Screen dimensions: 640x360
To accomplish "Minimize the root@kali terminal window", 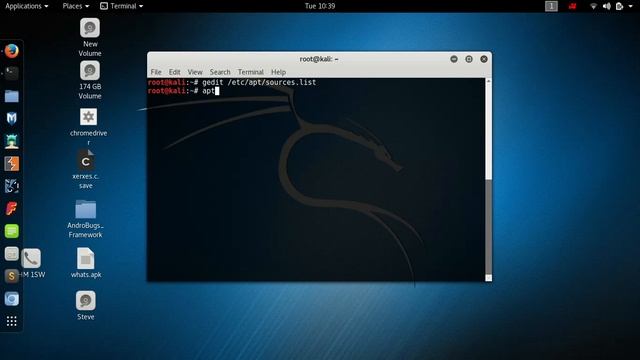I will [x=454, y=59].
